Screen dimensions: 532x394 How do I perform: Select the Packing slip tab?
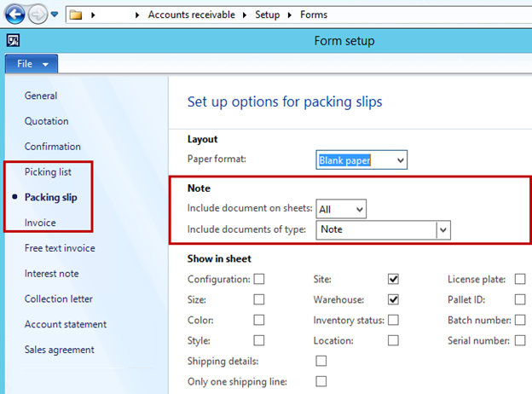(51, 198)
